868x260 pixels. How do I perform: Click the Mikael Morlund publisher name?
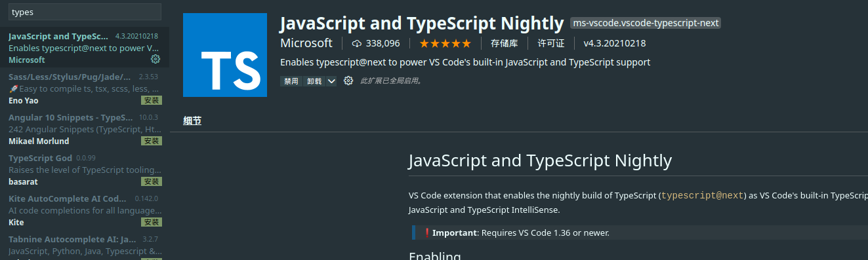39,141
